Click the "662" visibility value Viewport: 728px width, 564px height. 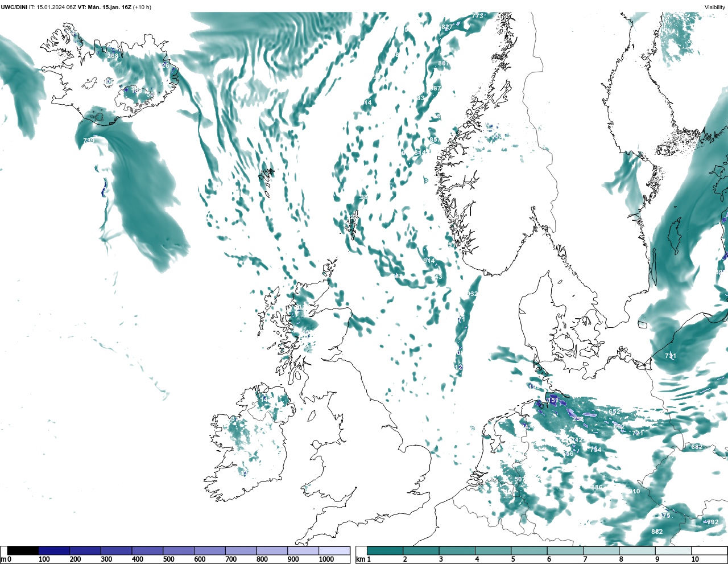pos(619,427)
